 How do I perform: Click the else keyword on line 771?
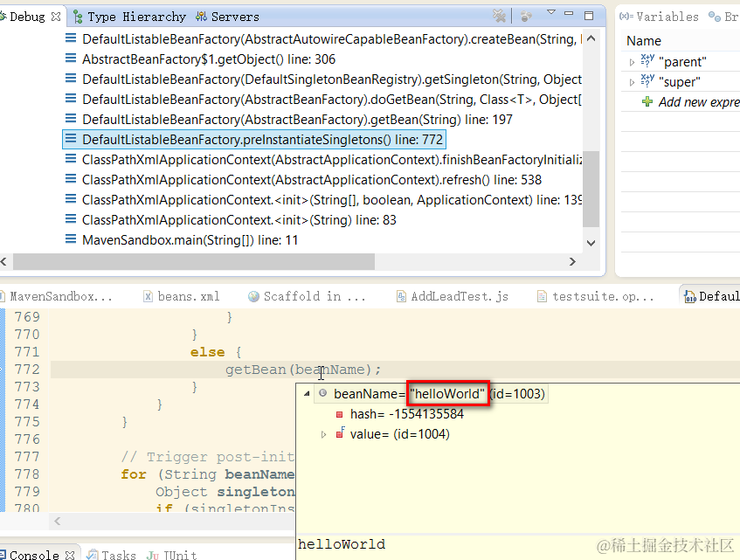(207, 352)
